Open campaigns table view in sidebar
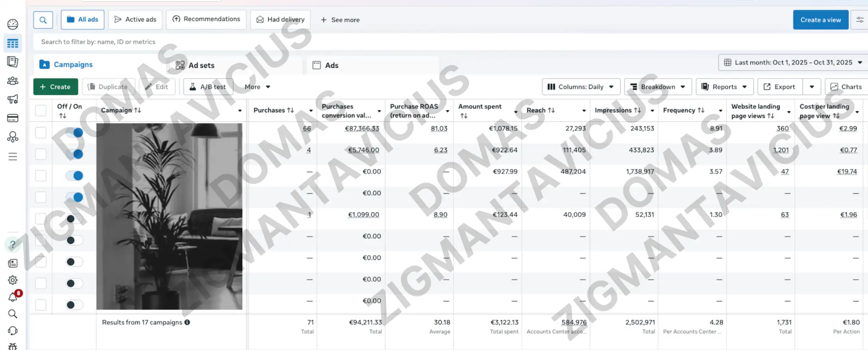 13,43
